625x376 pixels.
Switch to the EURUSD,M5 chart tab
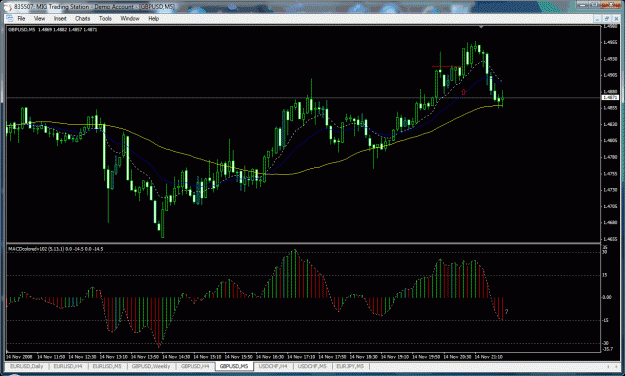point(107,366)
